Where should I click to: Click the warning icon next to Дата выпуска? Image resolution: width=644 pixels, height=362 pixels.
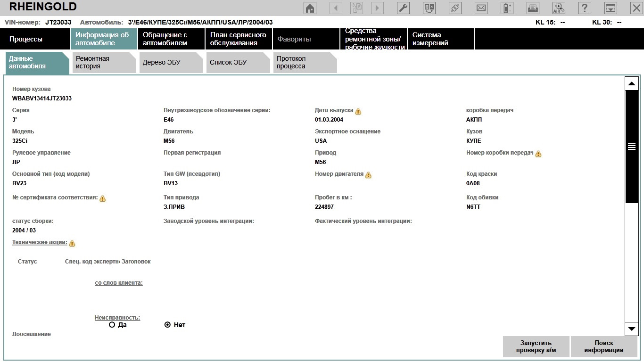pos(358,111)
